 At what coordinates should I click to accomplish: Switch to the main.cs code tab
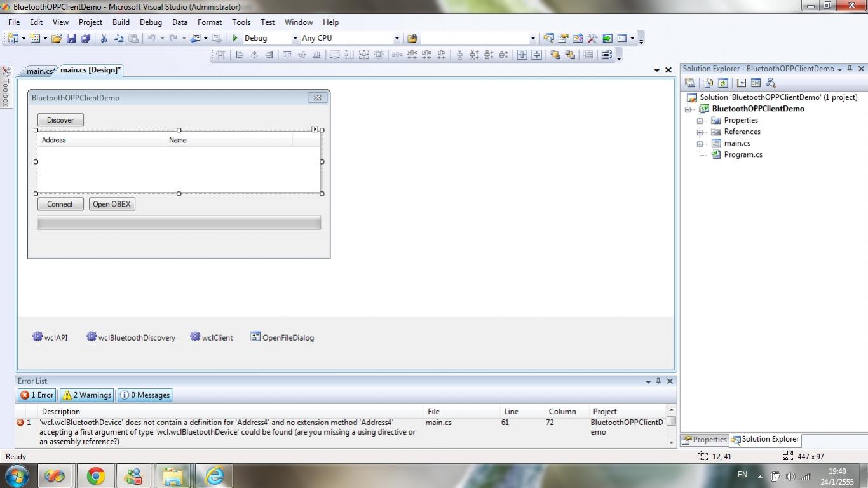pyautogui.click(x=39, y=71)
